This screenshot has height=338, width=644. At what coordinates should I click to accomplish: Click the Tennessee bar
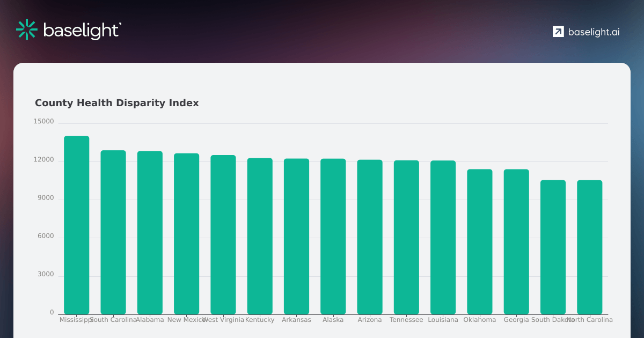[x=406, y=236]
